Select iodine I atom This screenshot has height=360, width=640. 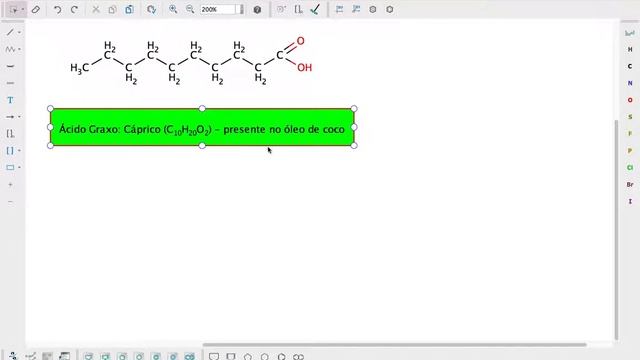tap(630, 202)
